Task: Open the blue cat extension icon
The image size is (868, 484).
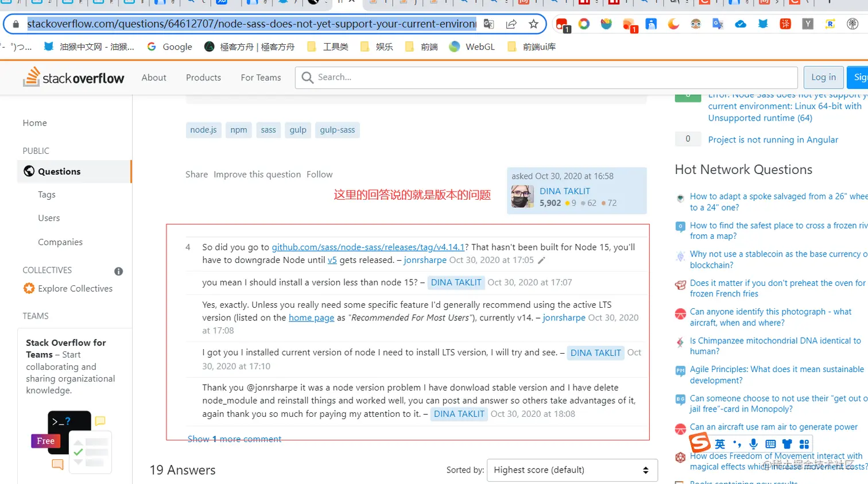Action: [763, 24]
